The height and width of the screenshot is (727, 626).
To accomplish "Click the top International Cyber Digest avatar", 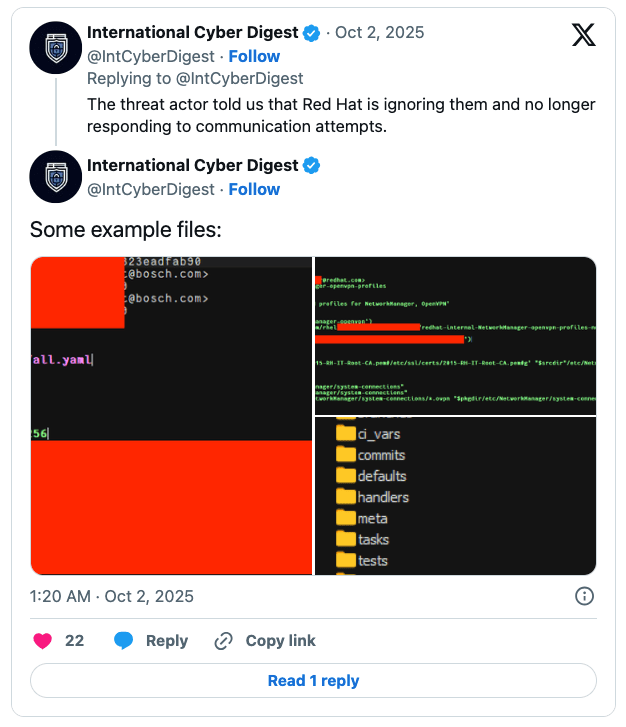I will pyautogui.click(x=56, y=48).
